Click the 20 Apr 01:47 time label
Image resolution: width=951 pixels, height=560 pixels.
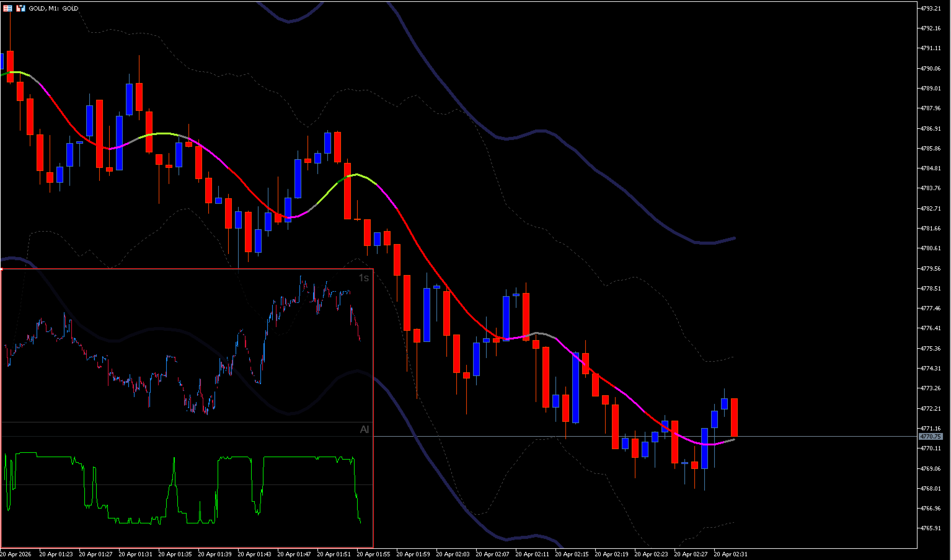(294, 554)
